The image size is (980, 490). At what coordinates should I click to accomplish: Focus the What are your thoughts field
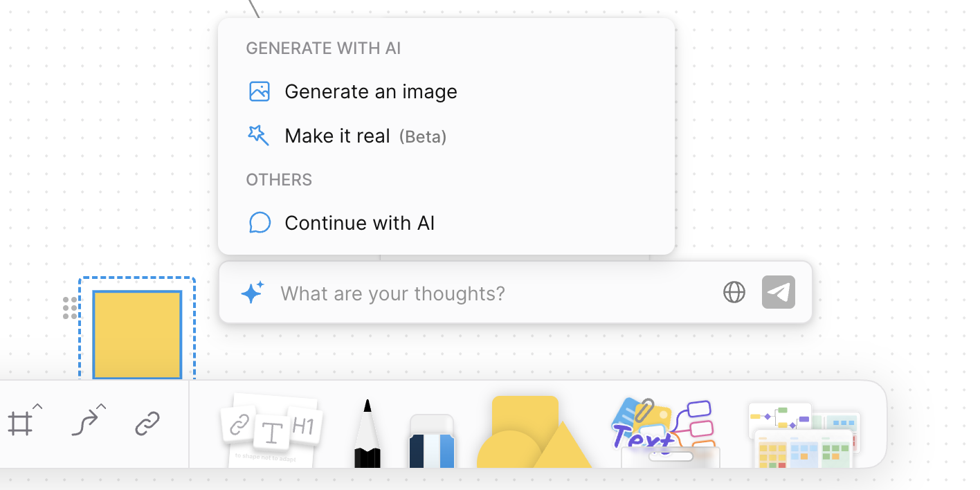coord(484,293)
